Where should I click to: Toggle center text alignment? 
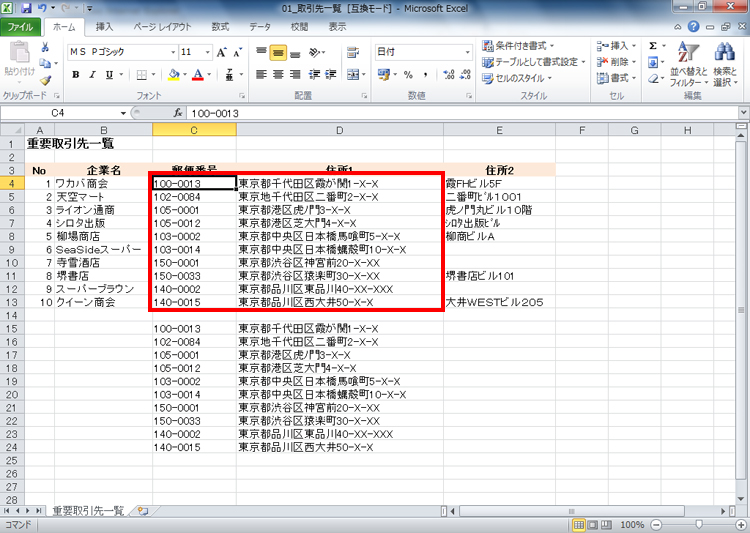278,75
